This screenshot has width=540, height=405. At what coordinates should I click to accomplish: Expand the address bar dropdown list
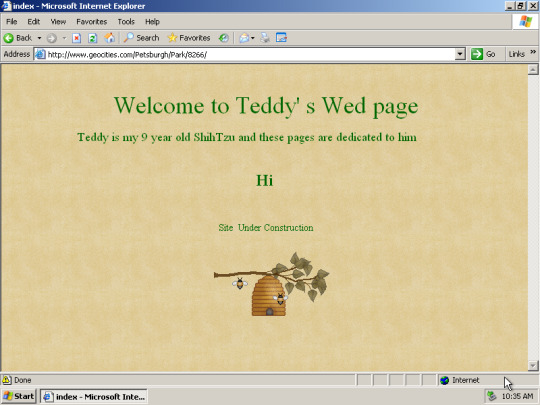coord(460,54)
